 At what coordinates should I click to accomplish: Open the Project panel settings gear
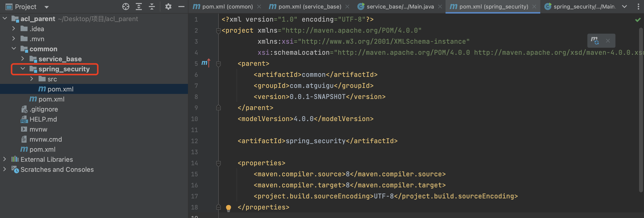pyautogui.click(x=168, y=7)
